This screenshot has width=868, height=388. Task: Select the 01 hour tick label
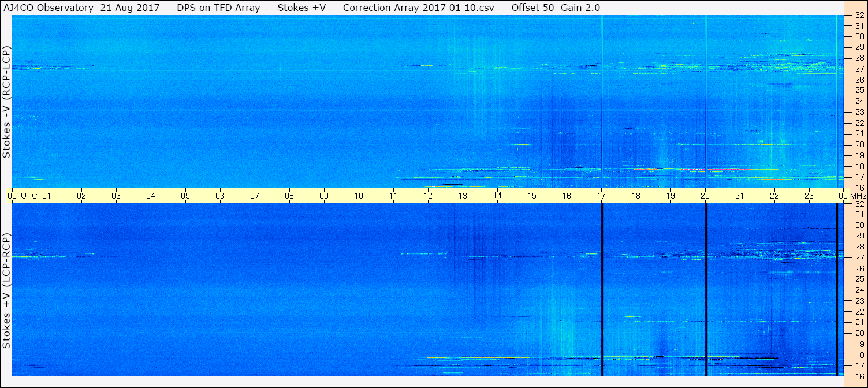47,196
